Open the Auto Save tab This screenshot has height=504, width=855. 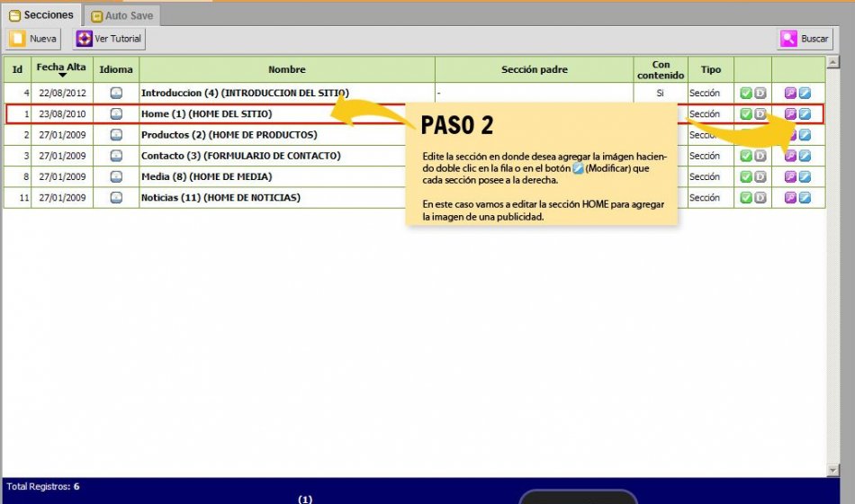point(122,16)
